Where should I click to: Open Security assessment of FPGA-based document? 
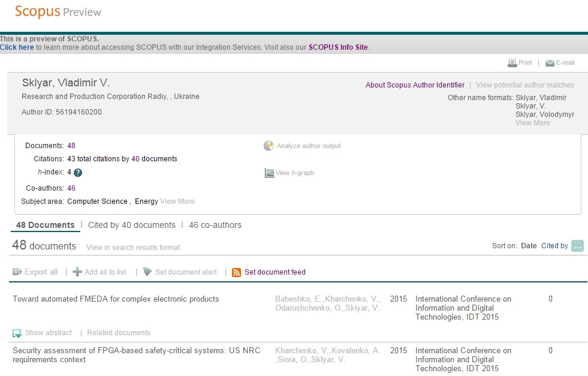click(x=137, y=355)
